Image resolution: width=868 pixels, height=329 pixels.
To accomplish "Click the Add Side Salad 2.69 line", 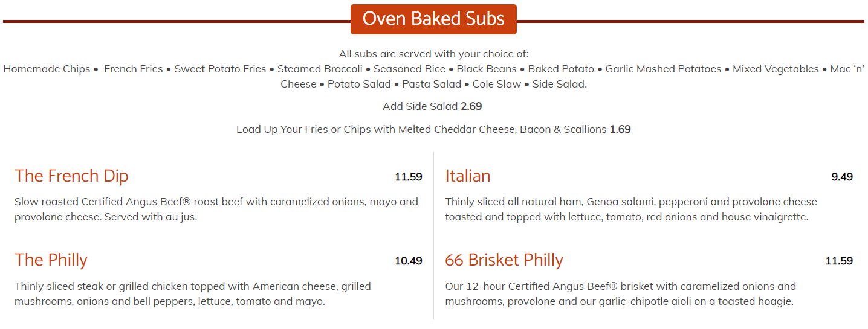I will [x=432, y=106].
